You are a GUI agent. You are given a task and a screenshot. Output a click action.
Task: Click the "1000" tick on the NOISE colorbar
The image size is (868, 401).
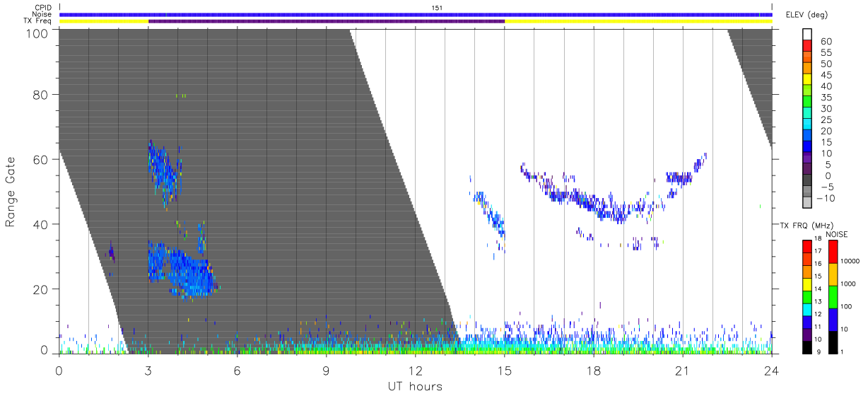[850, 284]
